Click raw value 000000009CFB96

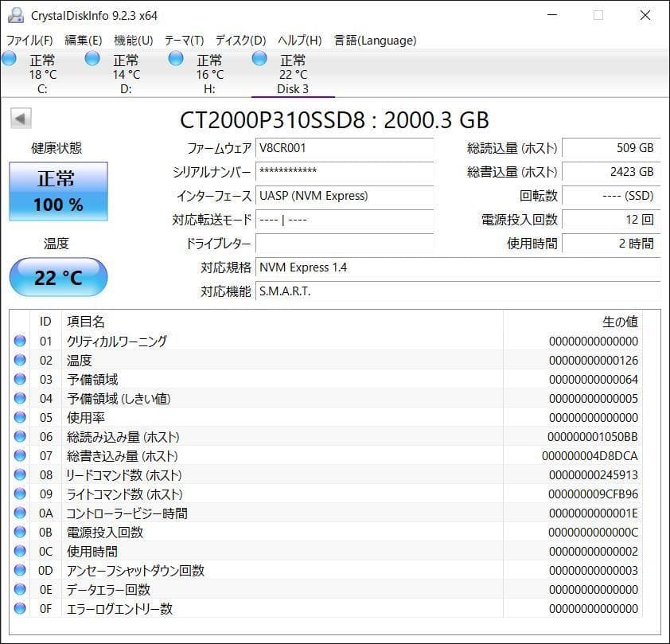click(593, 494)
